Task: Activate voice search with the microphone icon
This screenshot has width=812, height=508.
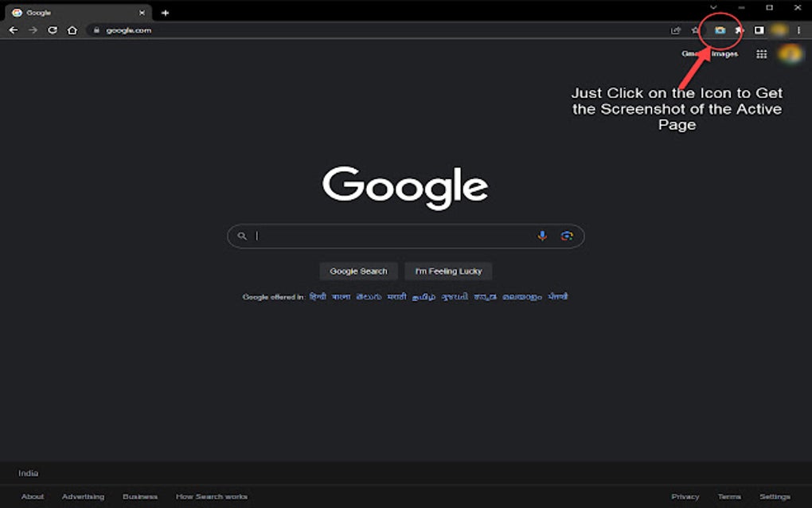Action: point(542,236)
